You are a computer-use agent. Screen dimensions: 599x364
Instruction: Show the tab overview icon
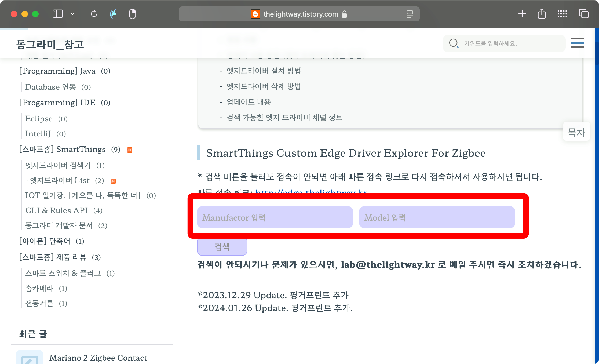pyautogui.click(x=584, y=14)
